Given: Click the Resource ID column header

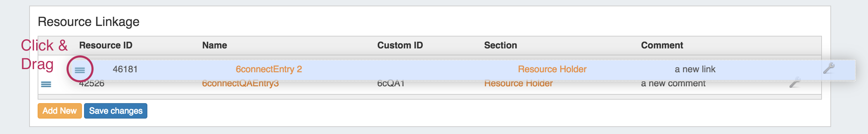Looking at the screenshot, I should click(x=106, y=45).
